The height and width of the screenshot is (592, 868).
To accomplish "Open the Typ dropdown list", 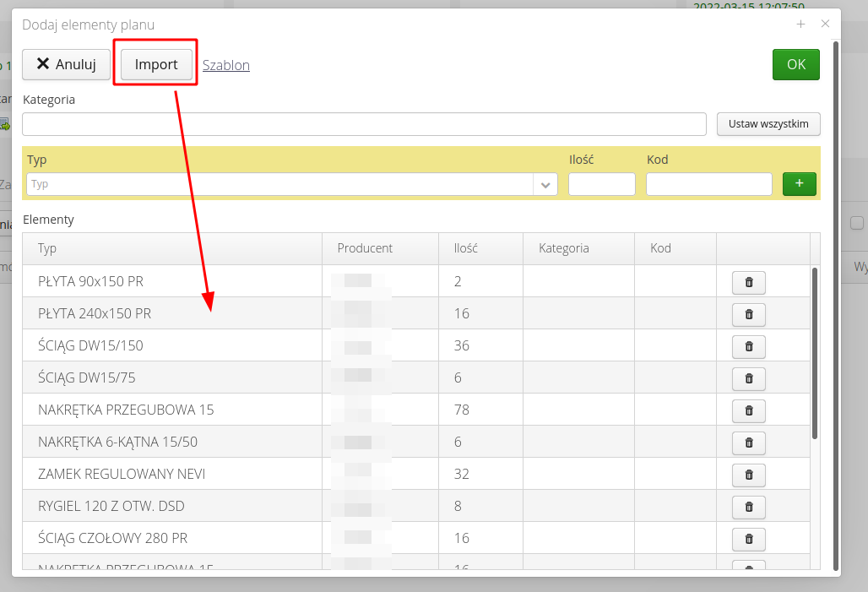I will coord(545,183).
